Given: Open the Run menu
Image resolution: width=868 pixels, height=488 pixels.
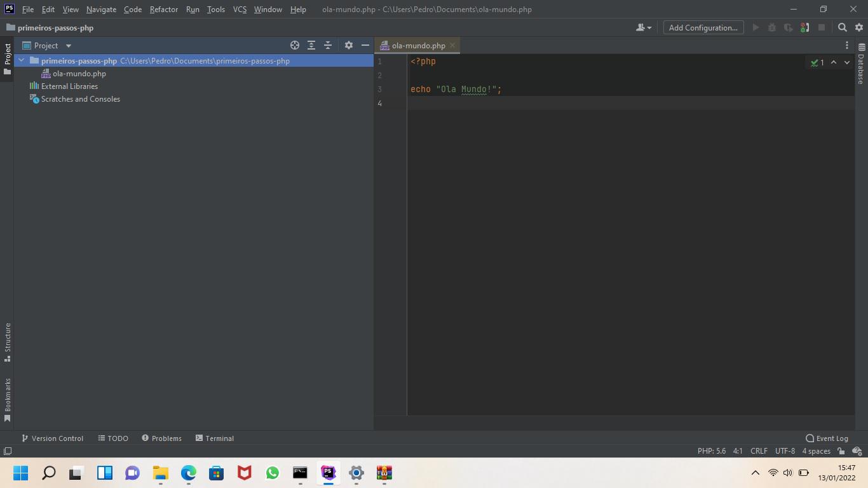Looking at the screenshot, I should point(193,10).
